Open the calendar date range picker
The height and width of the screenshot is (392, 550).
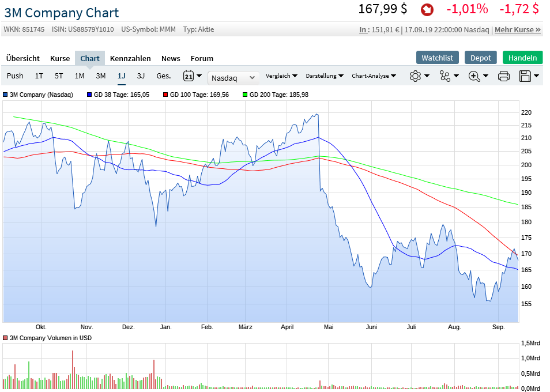pyautogui.click(x=189, y=76)
